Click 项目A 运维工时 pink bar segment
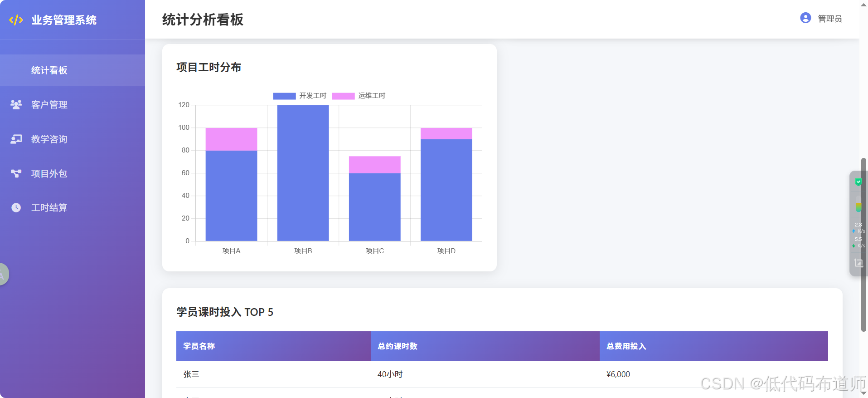Image resolution: width=868 pixels, height=398 pixels. [231, 139]
